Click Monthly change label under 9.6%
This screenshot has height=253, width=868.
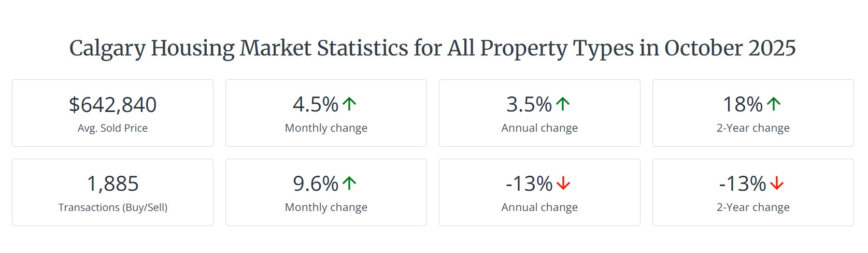[326, 207]
